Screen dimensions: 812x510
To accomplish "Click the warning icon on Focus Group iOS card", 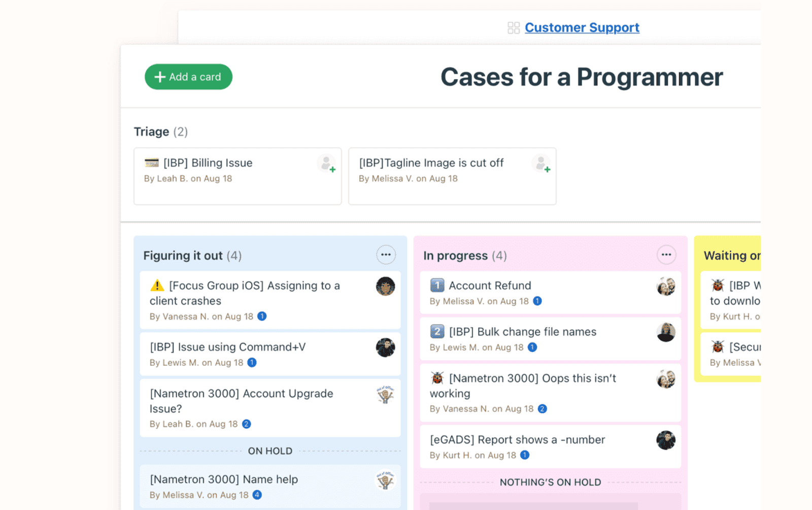I will pyautogui.click(x=157, y=285).
